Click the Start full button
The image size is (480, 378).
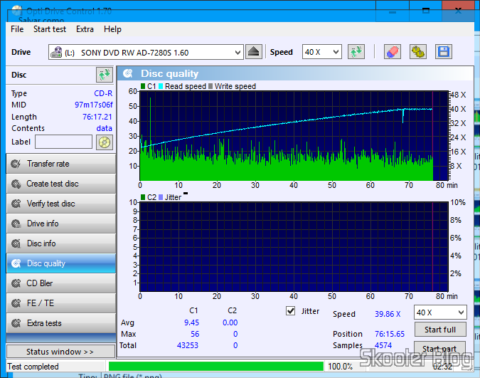(440, 330)
